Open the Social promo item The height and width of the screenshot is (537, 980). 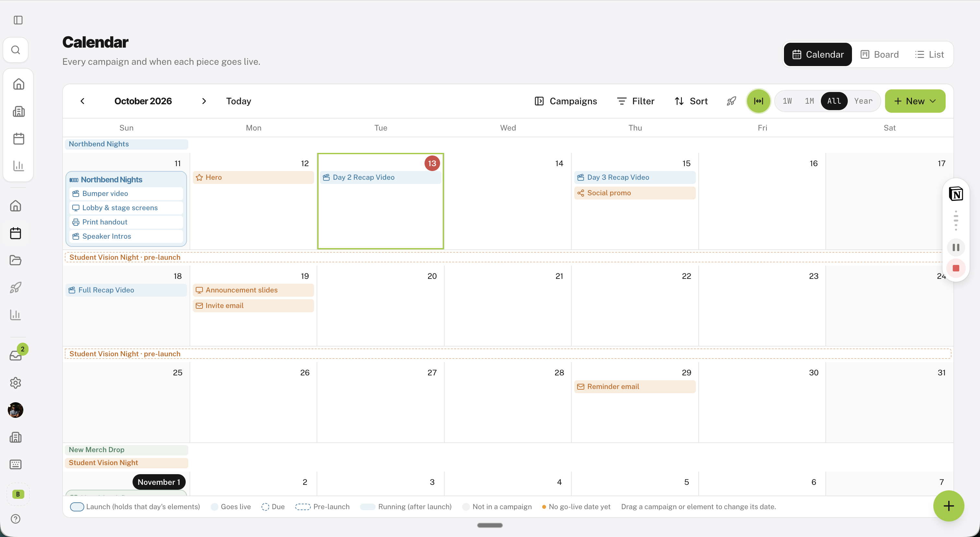(x=635, y=193)
